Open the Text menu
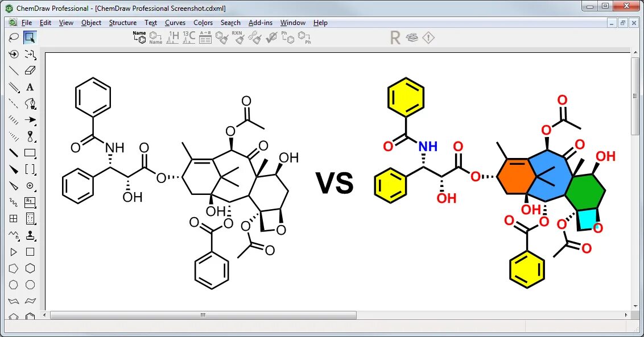Viewport: 644px width, 337px height. [x=151, y=23]
